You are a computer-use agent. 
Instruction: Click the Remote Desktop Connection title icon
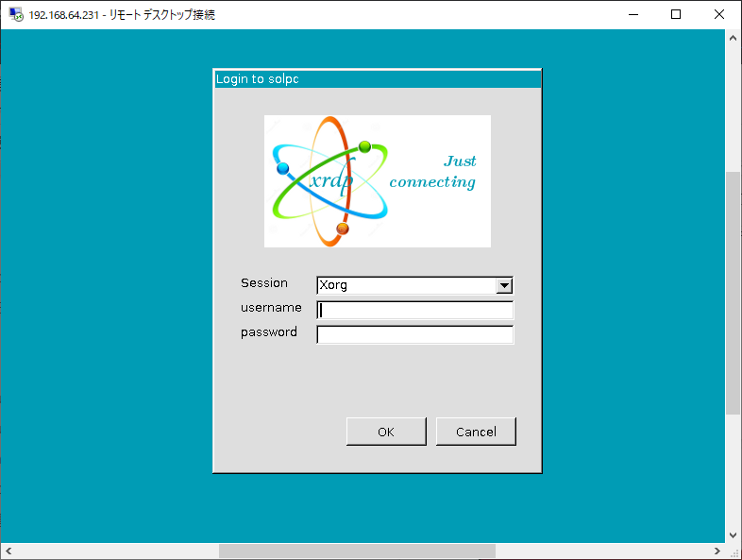[x=16, y=14]
